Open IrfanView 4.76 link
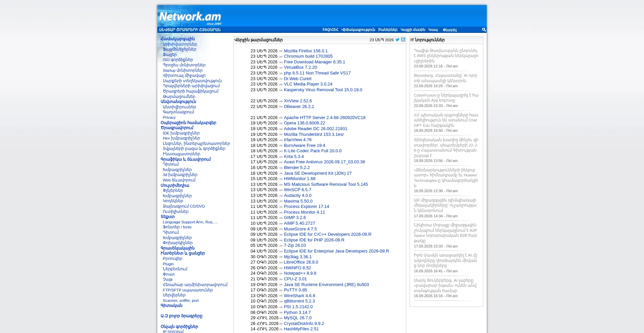644x333 pixels. click(x=298, y=140)
